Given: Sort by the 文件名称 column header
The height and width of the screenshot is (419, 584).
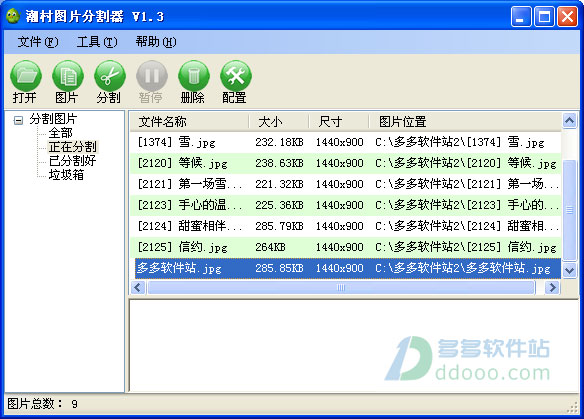Looking at the screenshot, I should tap(189, 121).
